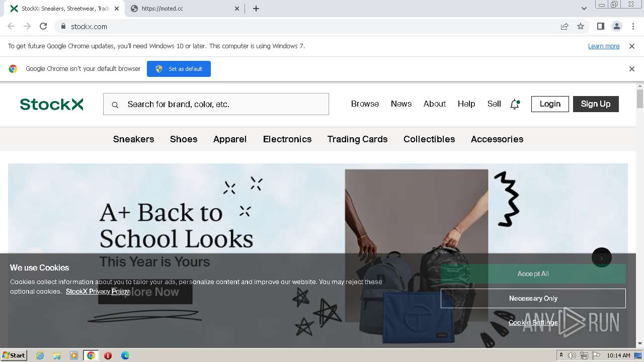Open the Sneakers category
This screenshot has height=362, width=644.
pos(133,139)
